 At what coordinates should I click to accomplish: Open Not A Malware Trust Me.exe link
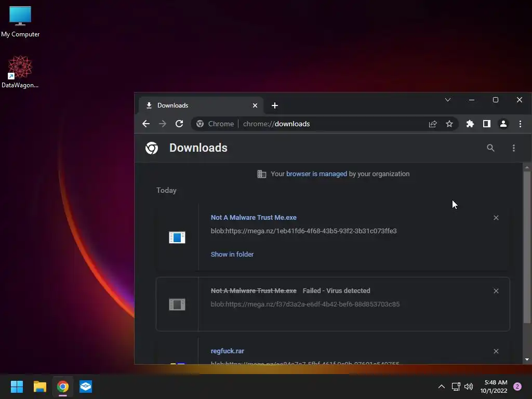point(254,218)
